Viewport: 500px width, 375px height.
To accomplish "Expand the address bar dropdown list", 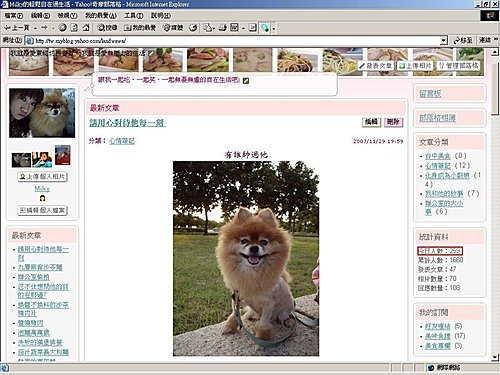I will 444,41.
